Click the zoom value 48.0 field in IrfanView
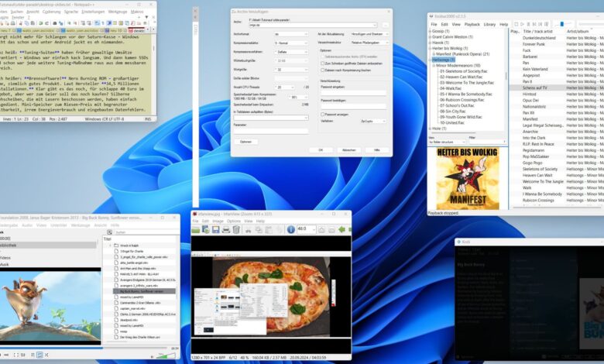 tap(307, 229)
